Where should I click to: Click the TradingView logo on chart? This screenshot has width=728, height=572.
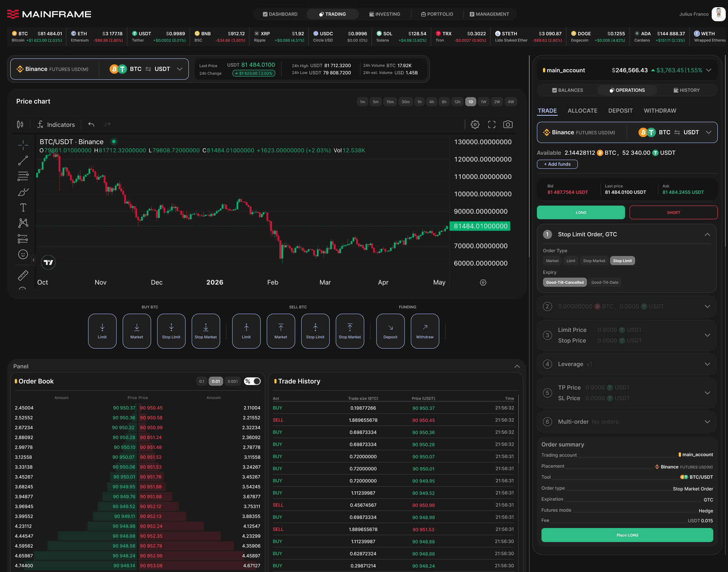48,262
